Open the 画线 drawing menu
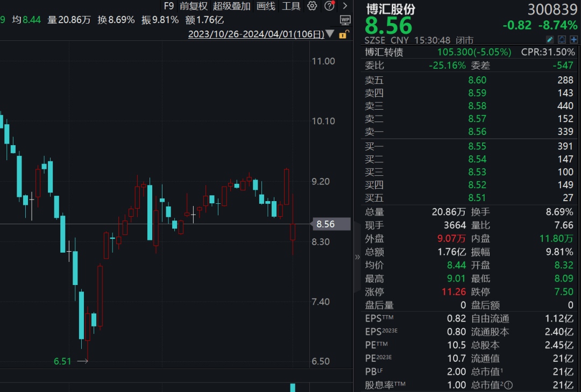The height and width of the screenshot is (392, 581). coord(266,6)
